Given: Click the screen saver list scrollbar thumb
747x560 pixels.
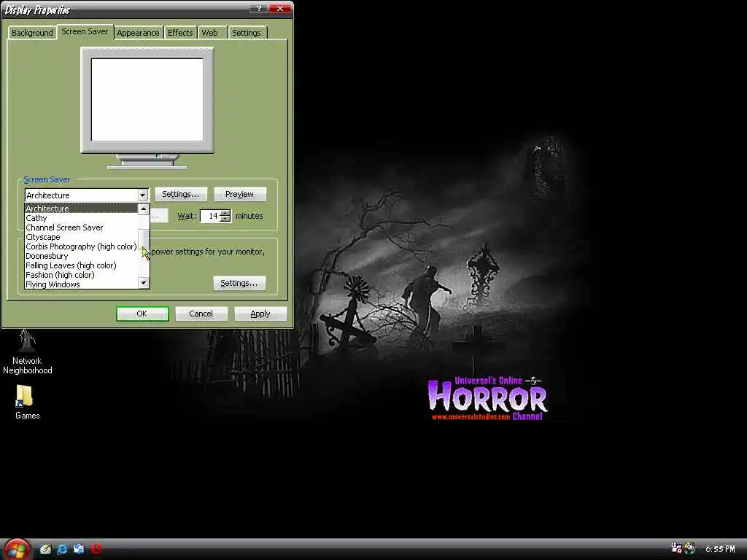Looking at the screenshot, I should [x=144, y=239].
